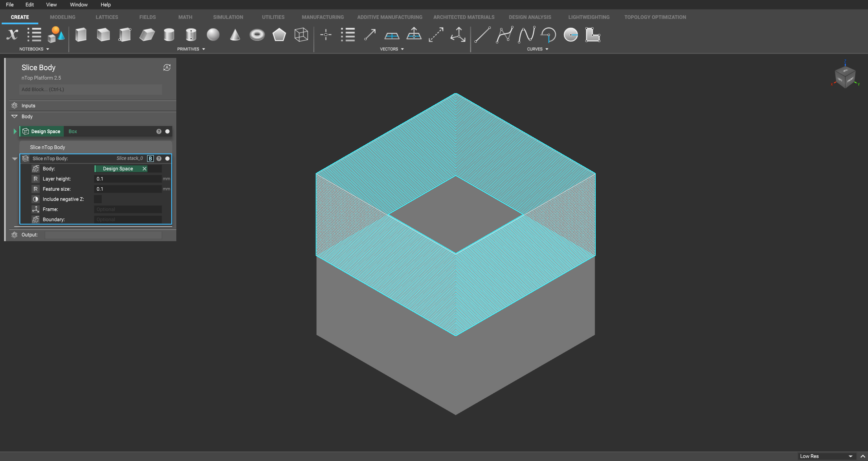Select the Sphere primitive icon
The height and width of the screenshot is (461, 868).
[x=213, y=35]
